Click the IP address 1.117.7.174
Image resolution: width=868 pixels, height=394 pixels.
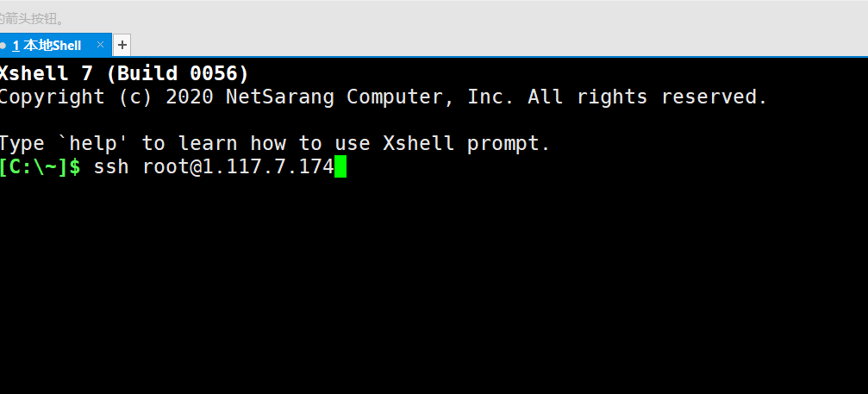click(x=268, y=166)
